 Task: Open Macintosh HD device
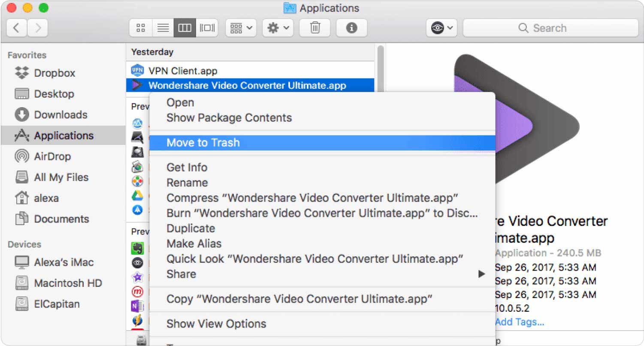pos(67,283)
